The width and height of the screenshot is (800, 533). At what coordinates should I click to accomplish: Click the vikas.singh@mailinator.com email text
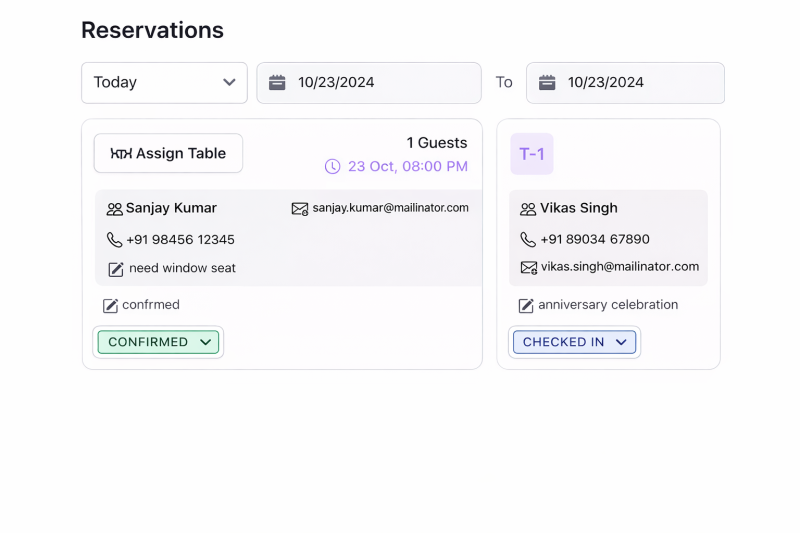click(620, 267)
